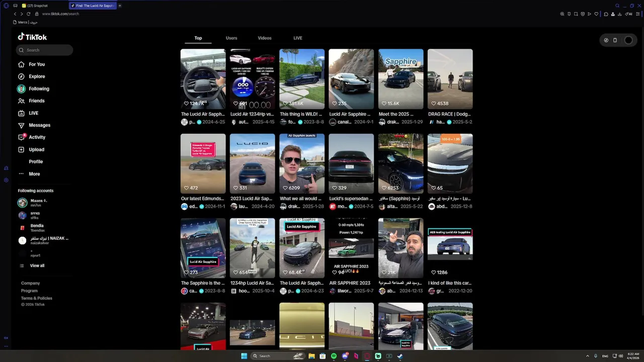Image resolution: width=644 pixels, height=362 pixels.
Task: Open DRAG RACE Dodge video thumbnail
Action: (450, 79)
